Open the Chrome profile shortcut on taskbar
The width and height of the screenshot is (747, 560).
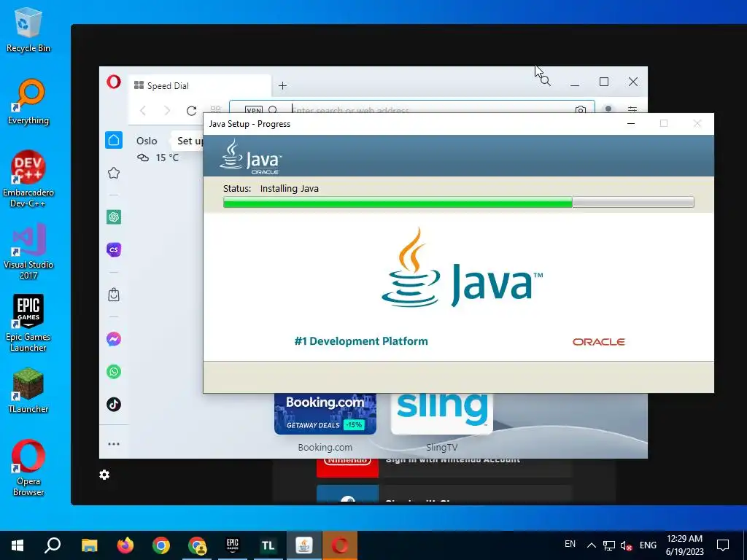[197, 545]
